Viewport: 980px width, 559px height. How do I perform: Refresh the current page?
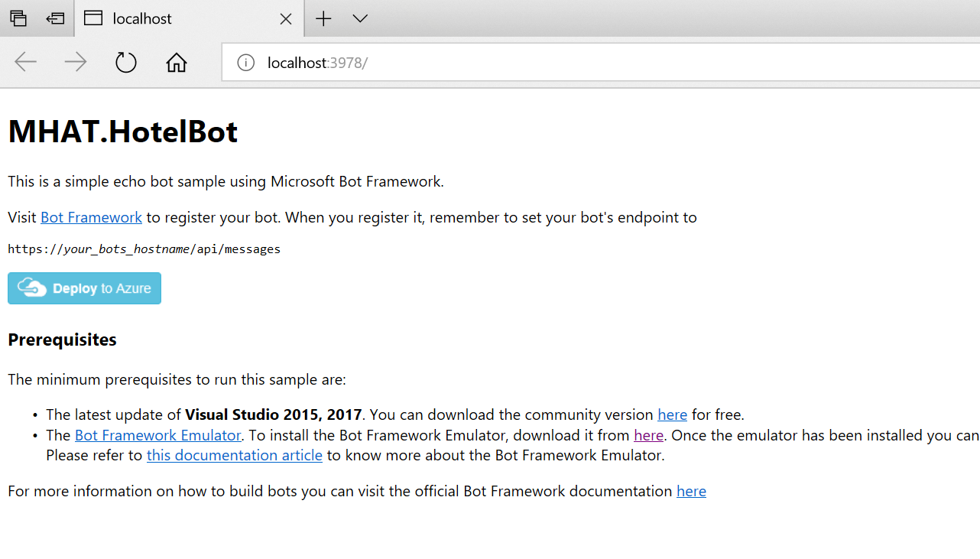(x=126, y=62)
